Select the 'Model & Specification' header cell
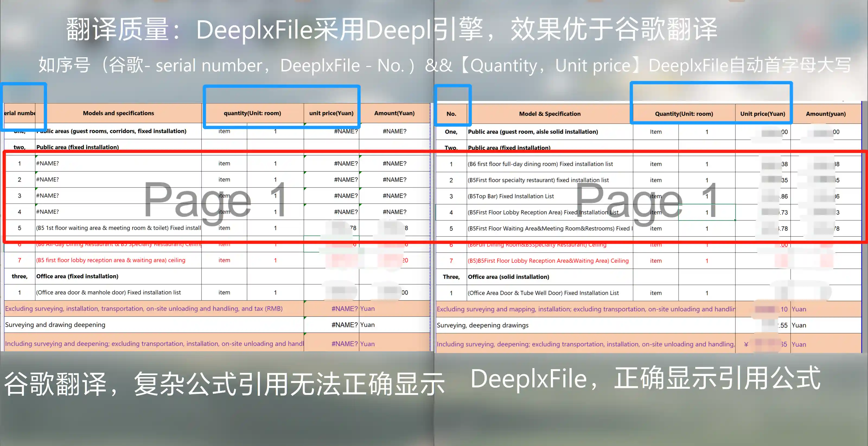Image resolution: width=868 pixels, height=446 pixels. pos(550,114)
